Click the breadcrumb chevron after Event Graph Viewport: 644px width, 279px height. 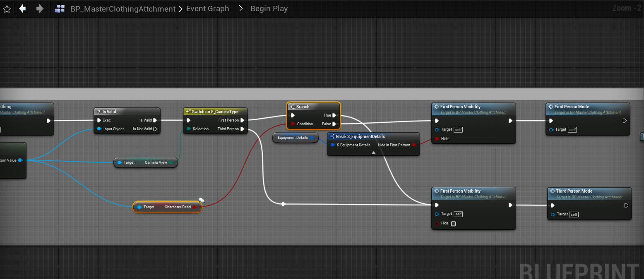pos(240,9)
